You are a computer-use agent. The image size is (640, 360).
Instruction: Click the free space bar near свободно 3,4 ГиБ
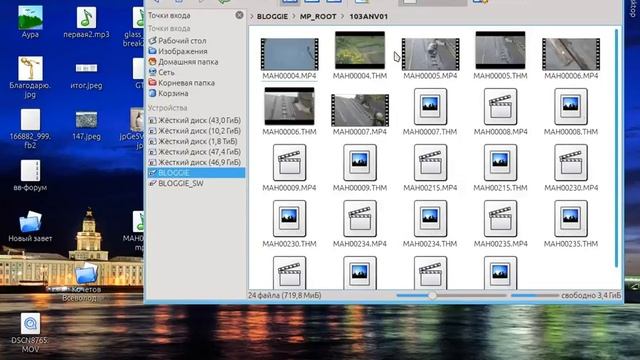click(x=535, y=295)
